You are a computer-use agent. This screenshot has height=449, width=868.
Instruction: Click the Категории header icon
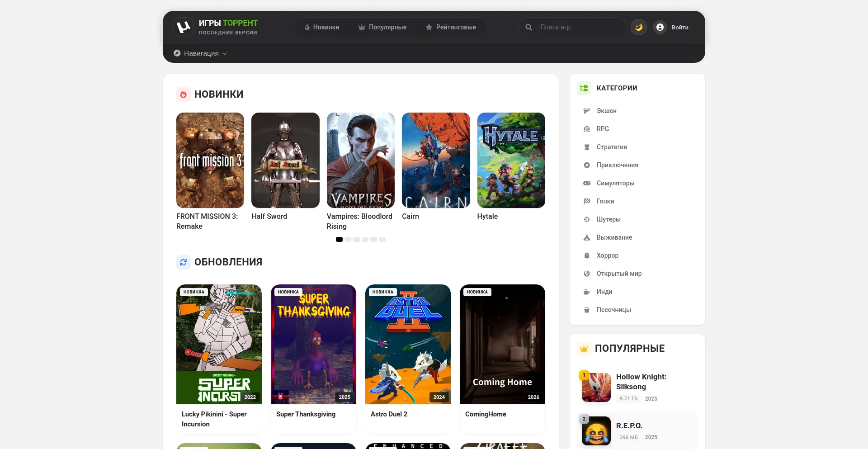584,88
